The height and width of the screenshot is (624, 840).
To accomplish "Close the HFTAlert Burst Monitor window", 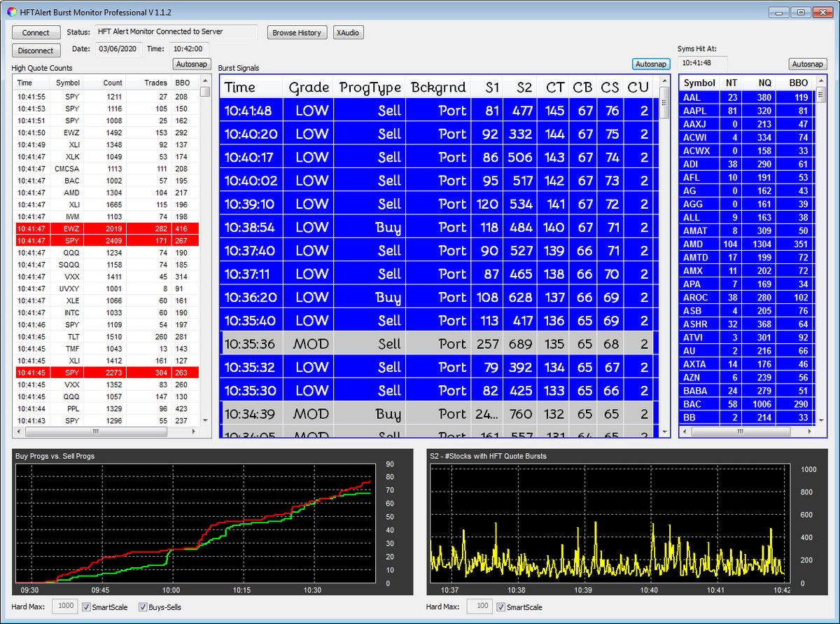I will coord(822,12).
